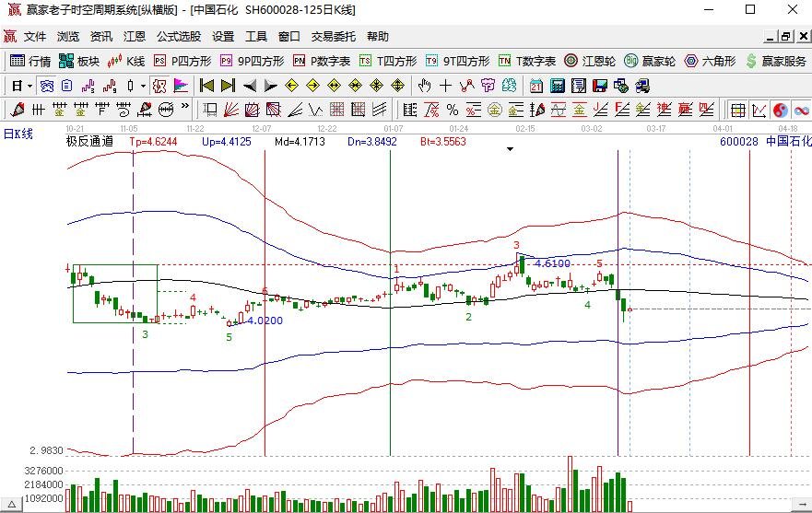Click the 极反通道 indicator label
The height and width of the screenshot is (513, 812).
tap(89, 141)
